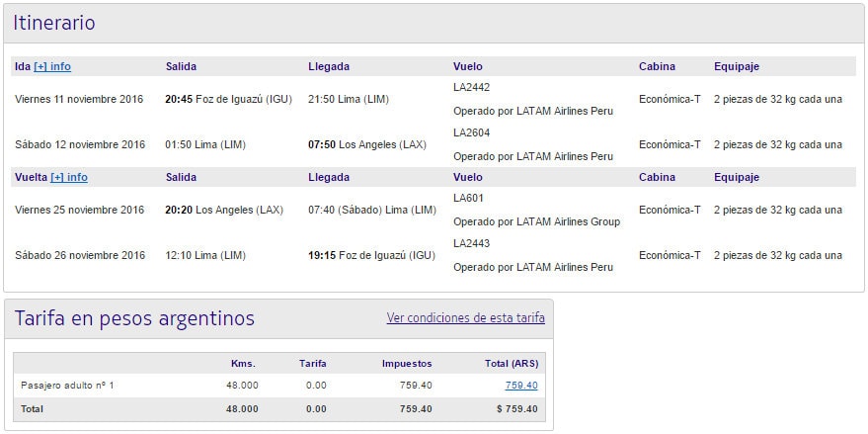868x434 pixels.
Task: Click the Impuestos column header
Action: click(407, 364)
